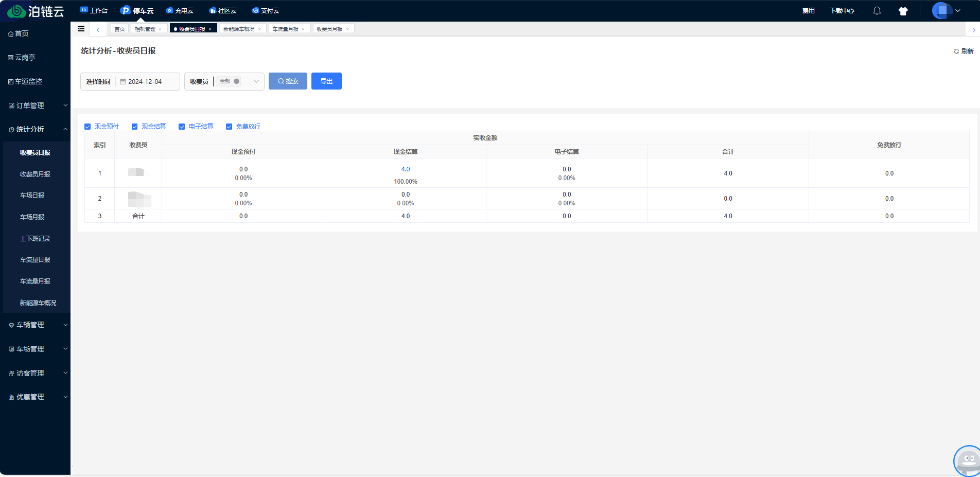Click the 导出 export button
The image size is (980, 477).
tap(326, 81)
